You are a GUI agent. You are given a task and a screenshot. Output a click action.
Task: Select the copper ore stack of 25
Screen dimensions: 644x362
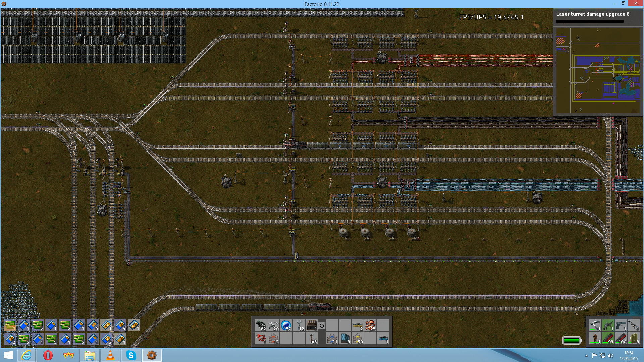[x=370, y=325]
